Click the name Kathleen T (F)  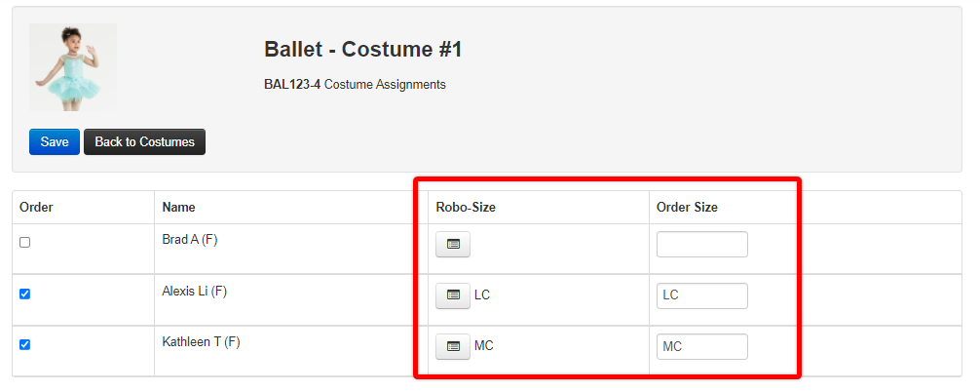pyautogui.click(x=202, y=342)
